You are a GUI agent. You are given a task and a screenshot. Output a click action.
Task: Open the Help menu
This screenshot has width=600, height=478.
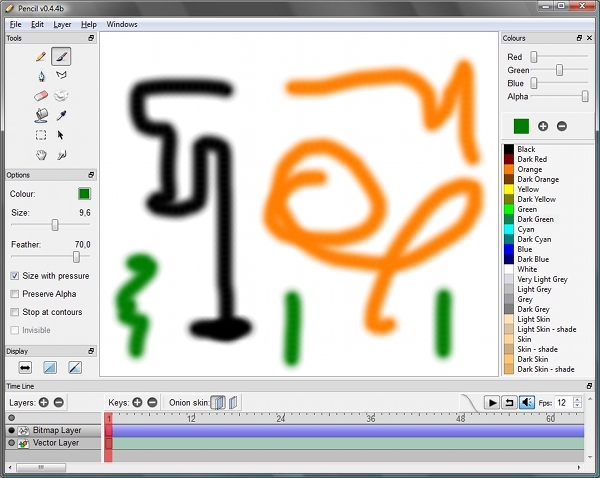coord(88,24)
